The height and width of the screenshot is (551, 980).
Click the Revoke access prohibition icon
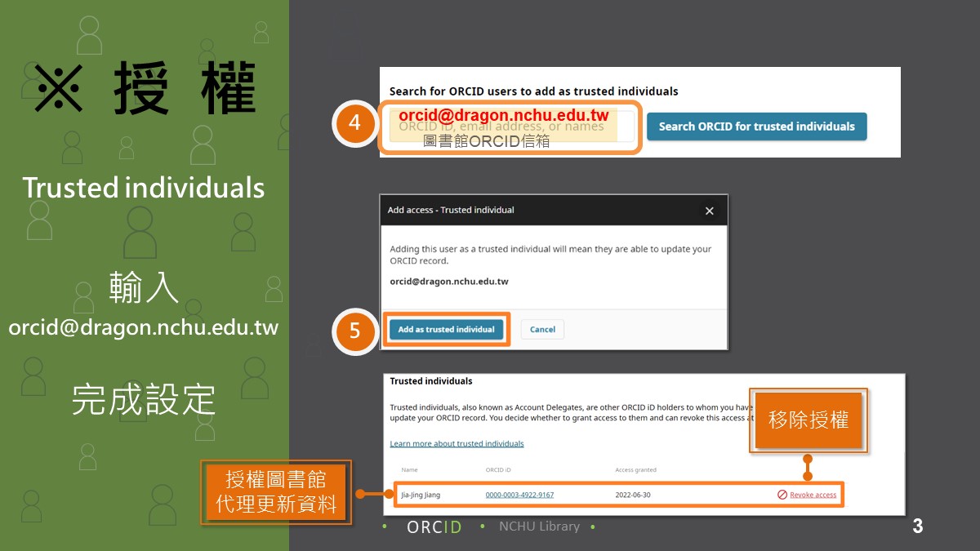tap(782, 495)
